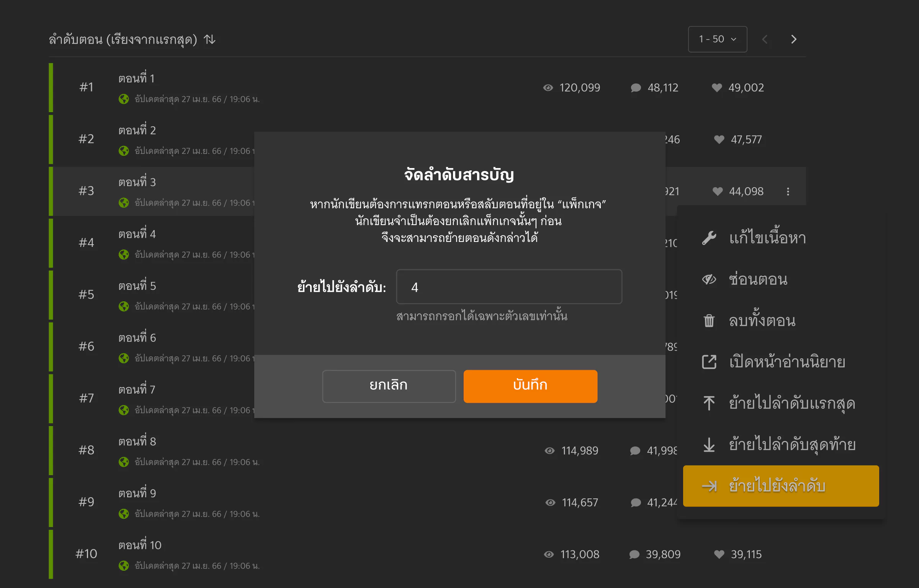Screen dimensions: 919x588
Task: Click the dialog title จัดลำดับสารบัญ
Action: click(x=459, y=175)
